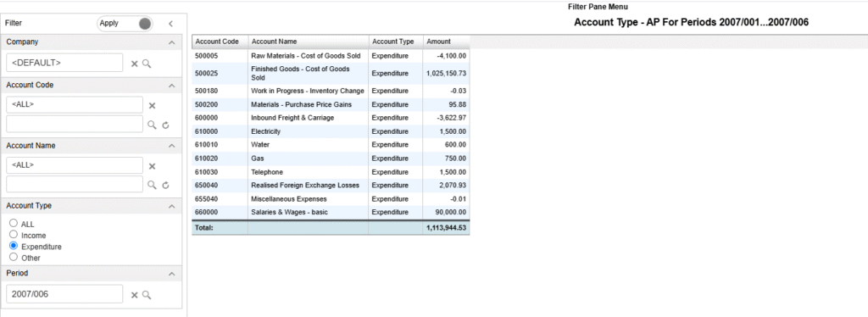Select Finished Goods - Cost of Goods Sold
This screenshot has height=317, width=868.
point(301,73)
